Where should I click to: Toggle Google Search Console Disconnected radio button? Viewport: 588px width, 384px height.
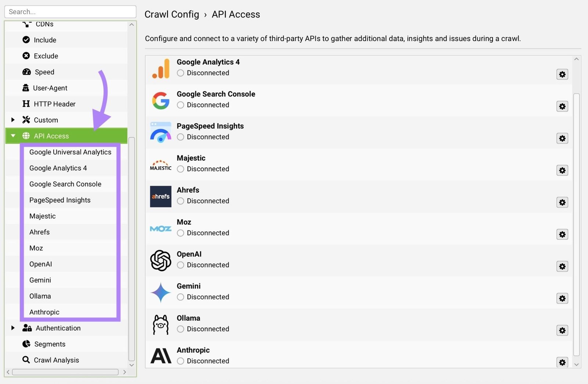180,105
